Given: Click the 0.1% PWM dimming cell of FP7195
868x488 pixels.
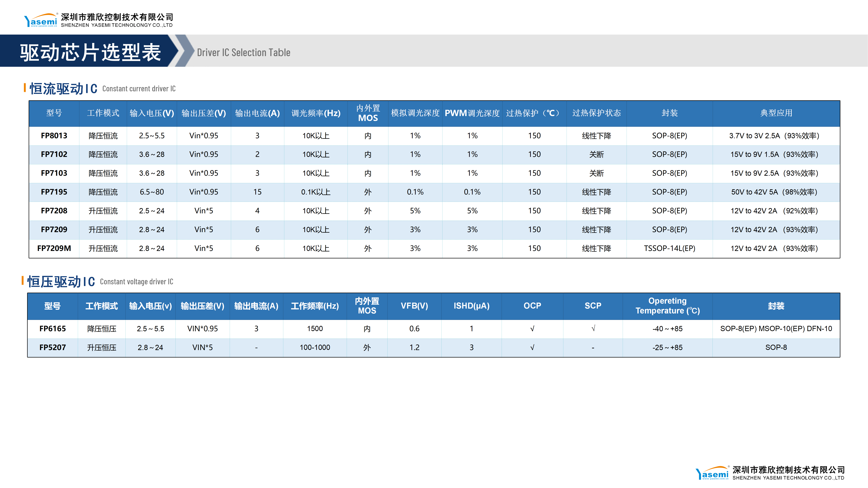Looking at the screenshot, I should 472,192.
